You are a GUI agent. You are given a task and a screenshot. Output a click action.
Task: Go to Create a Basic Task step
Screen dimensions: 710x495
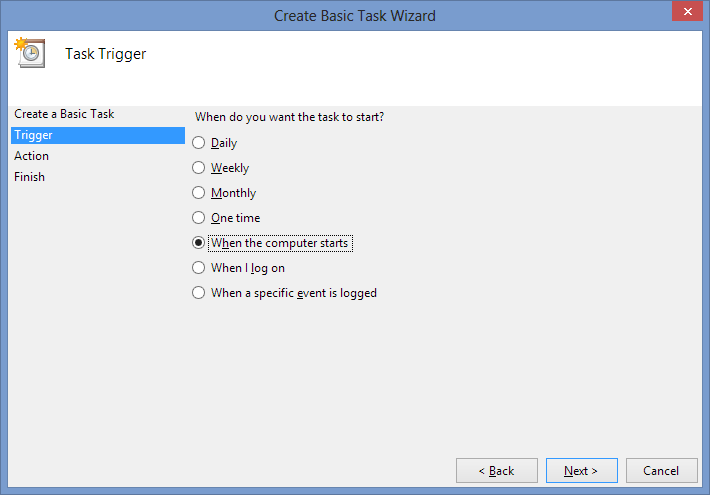(64, 114)
